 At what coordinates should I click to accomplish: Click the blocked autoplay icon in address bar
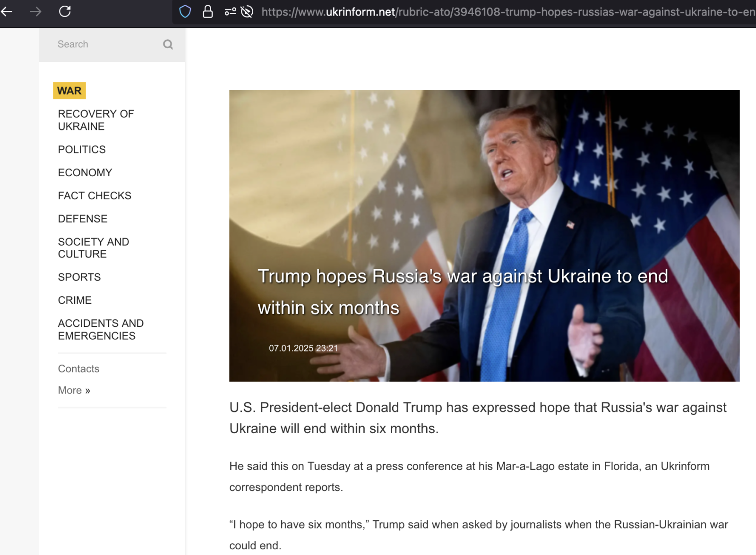247,11
